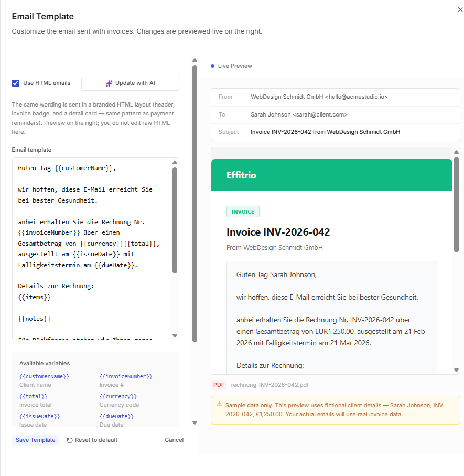
Task: Click the sparkle icon in Update with AI
Action: tap(109, 83)
